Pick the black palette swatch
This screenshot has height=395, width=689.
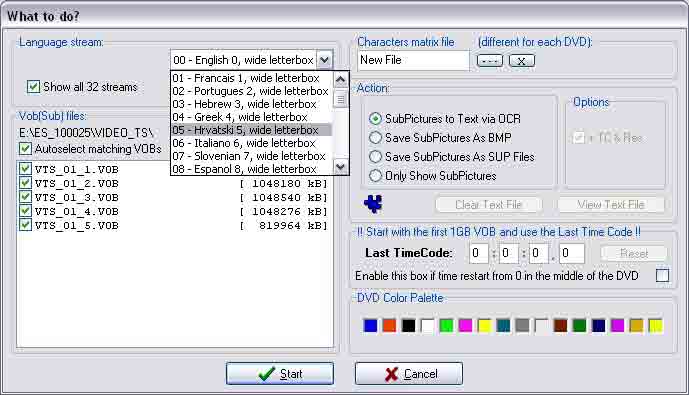[x=408, y=326]
